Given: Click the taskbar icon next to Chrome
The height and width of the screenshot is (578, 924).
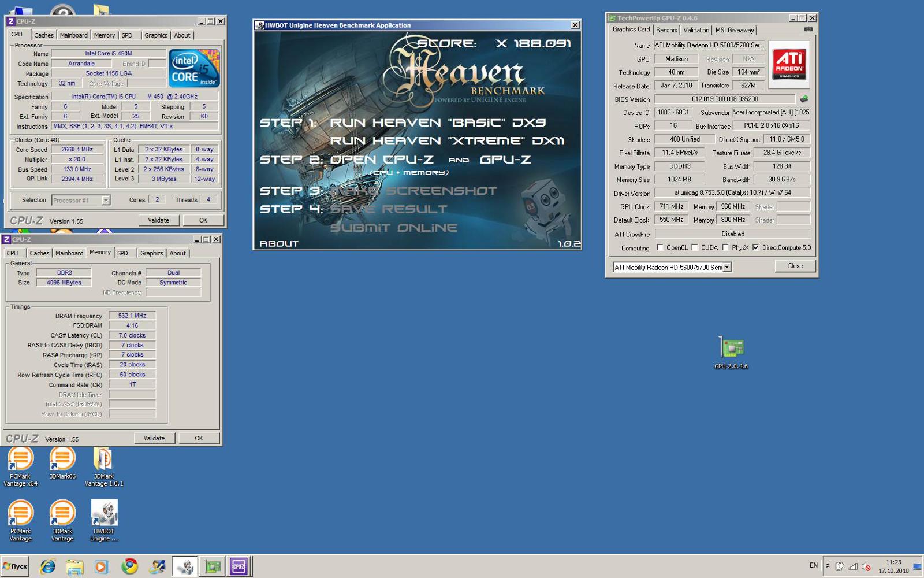Looking at the screenshot, I should pyautogui.click(x=157, y=567).
